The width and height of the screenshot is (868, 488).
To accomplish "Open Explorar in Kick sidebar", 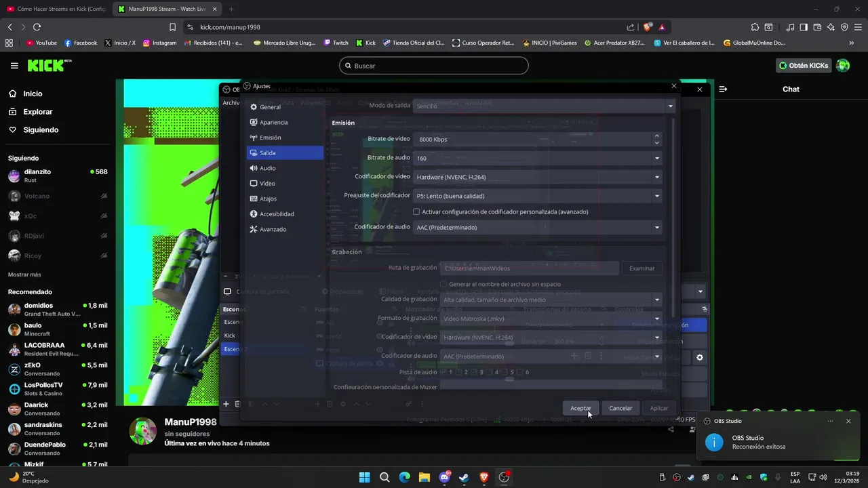I will (30, 112).
